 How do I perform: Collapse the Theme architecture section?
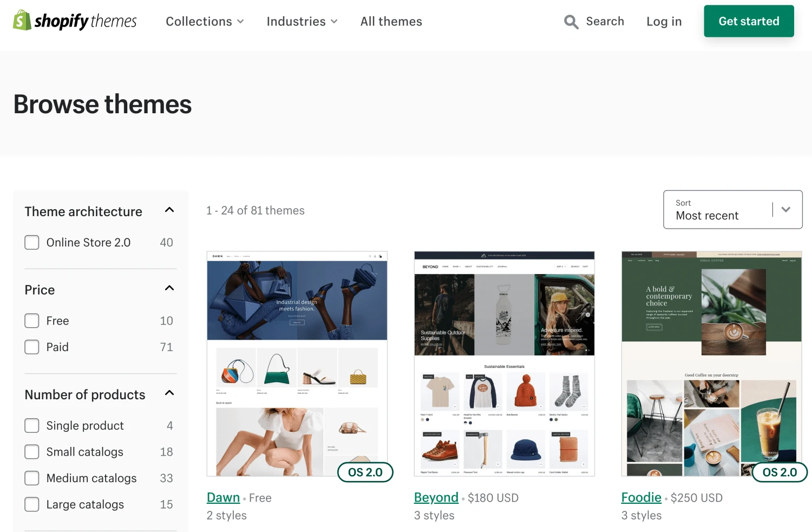(169, 210)
